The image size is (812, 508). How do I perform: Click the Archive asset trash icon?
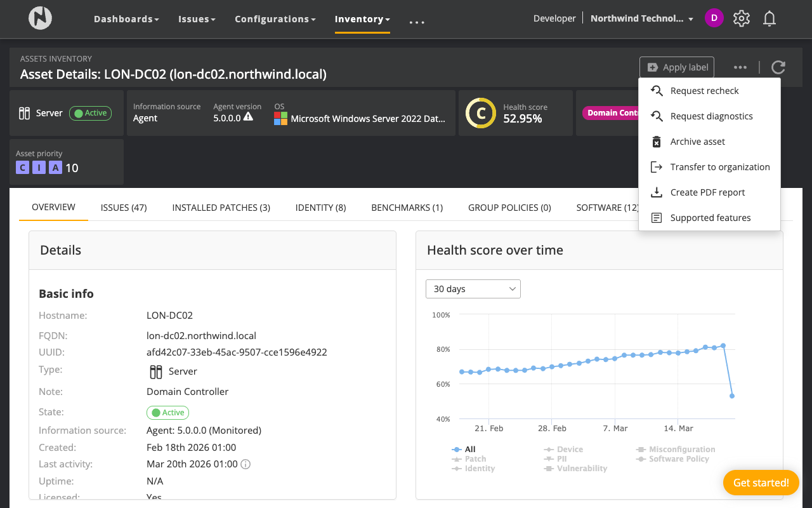tap(657, 142)
